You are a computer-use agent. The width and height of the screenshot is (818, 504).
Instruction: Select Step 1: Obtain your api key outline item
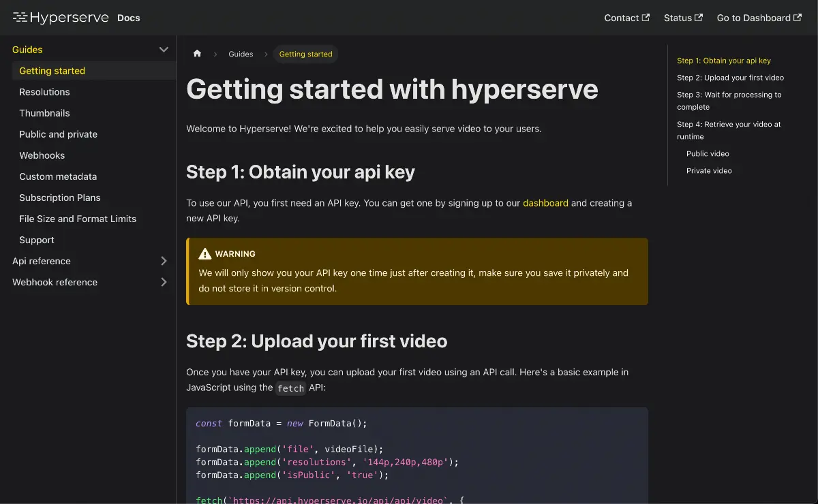(723, 60)
